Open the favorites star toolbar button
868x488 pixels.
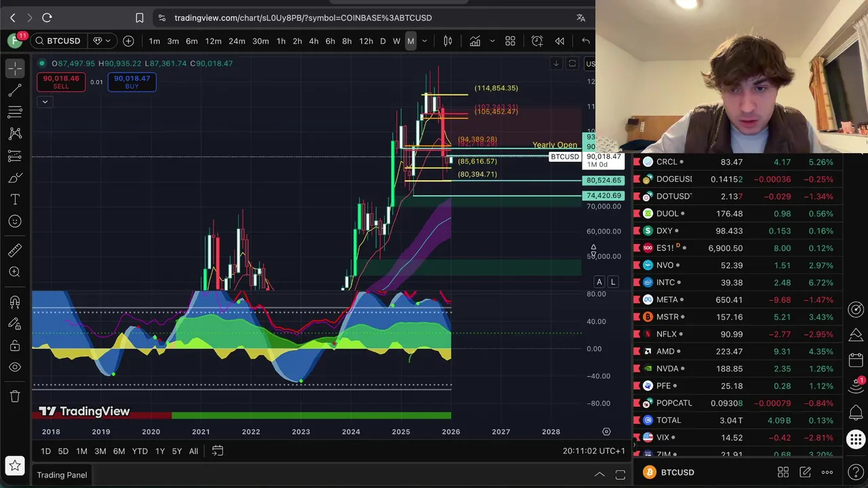point(15,466)
